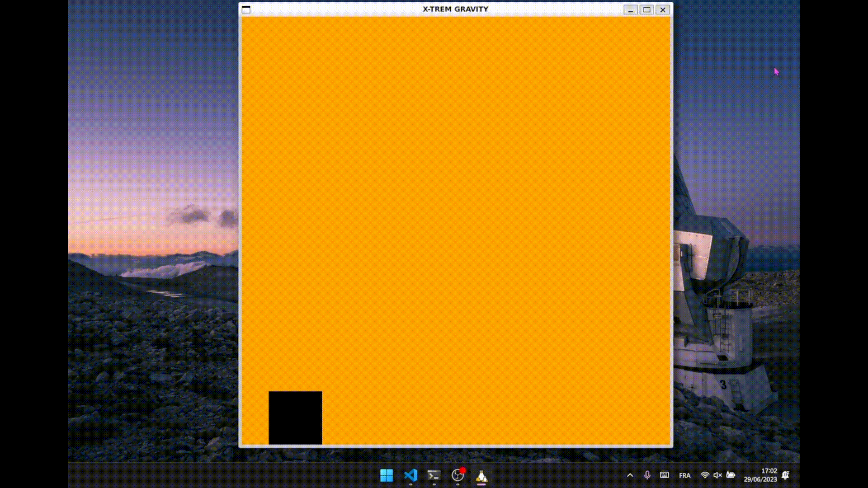The image size is (868, 488).
Task: Click the Wi-Fi network icon
Action: [x=705, y=475]
